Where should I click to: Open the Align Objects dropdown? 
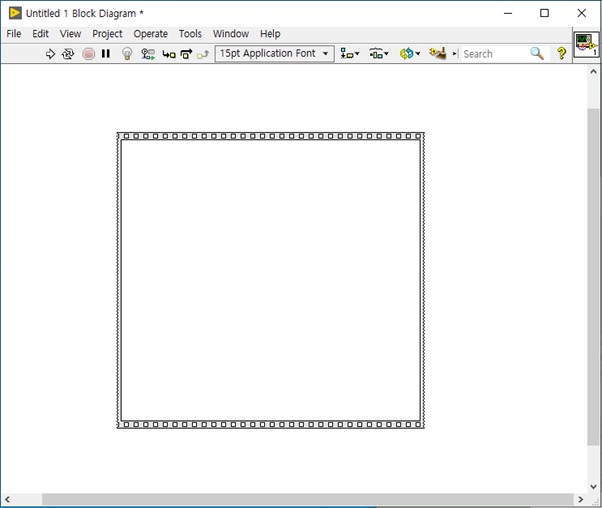pyautogui.click(x=350, y=54)
